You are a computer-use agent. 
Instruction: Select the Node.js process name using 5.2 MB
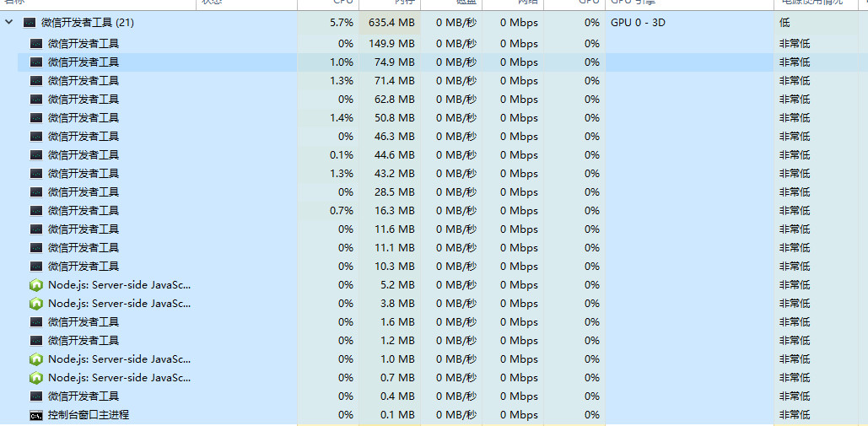pos(119,285)
